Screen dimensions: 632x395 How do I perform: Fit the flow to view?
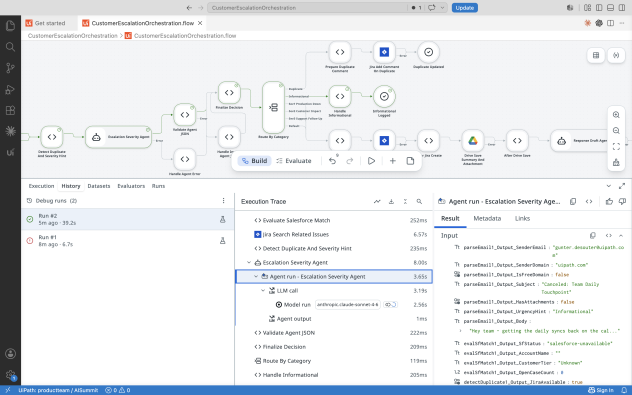[616, 147]
